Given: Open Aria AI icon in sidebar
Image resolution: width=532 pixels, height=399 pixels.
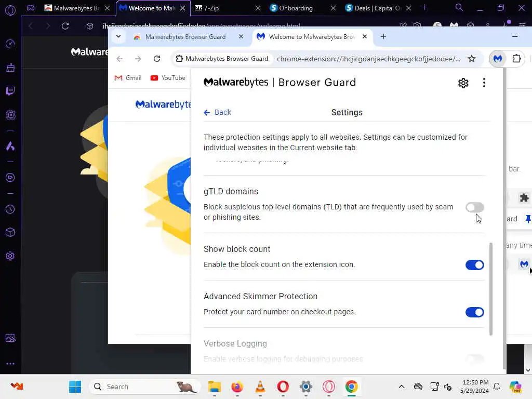Looking at the screenshot, I should (10, 146).
